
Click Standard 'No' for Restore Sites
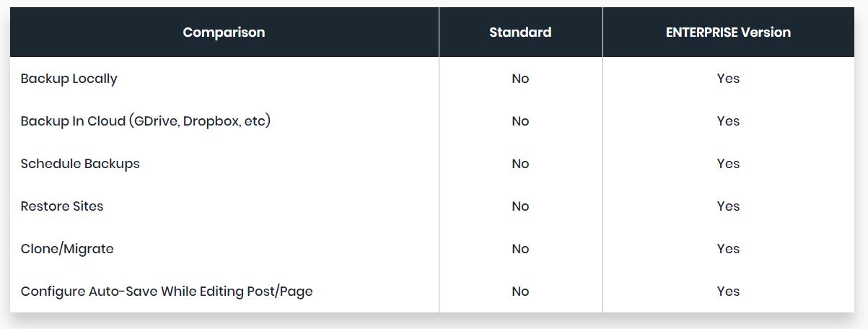(x=520, y=206)
